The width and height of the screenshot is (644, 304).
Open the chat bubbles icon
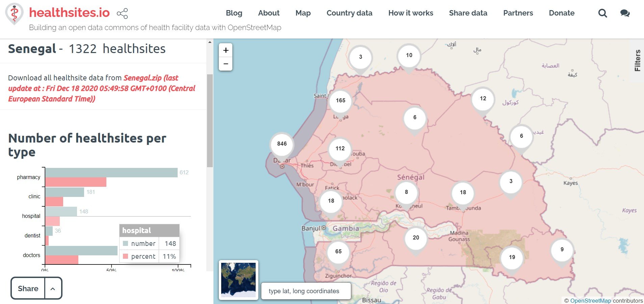pyautogui.click(x=625, y=13)
